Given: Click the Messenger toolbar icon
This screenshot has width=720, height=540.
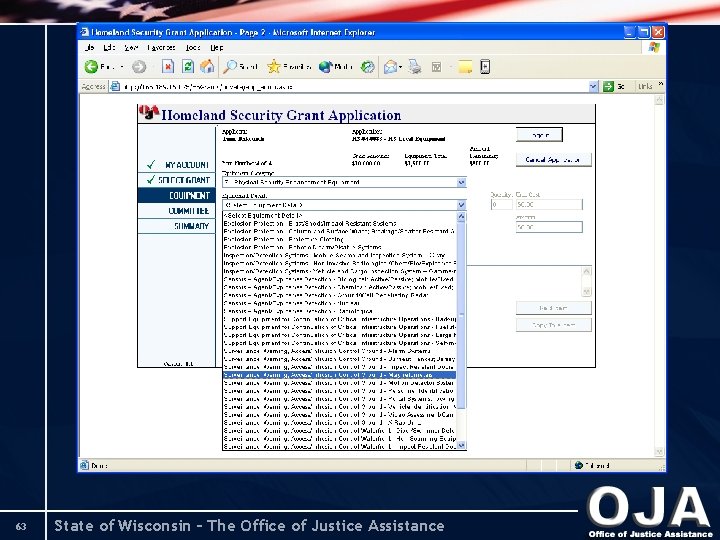Looking at the screenshot, I should 485,67.
